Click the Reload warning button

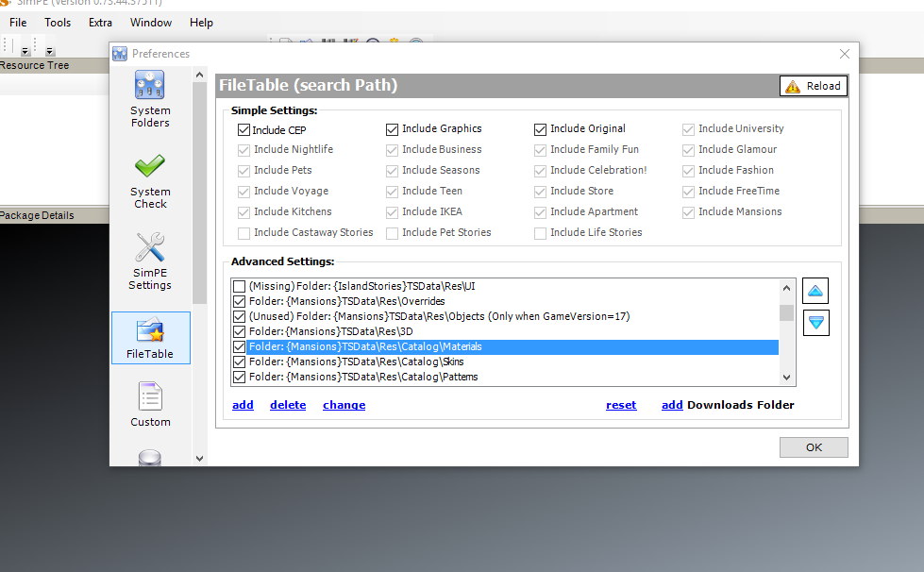click(813, 86)
